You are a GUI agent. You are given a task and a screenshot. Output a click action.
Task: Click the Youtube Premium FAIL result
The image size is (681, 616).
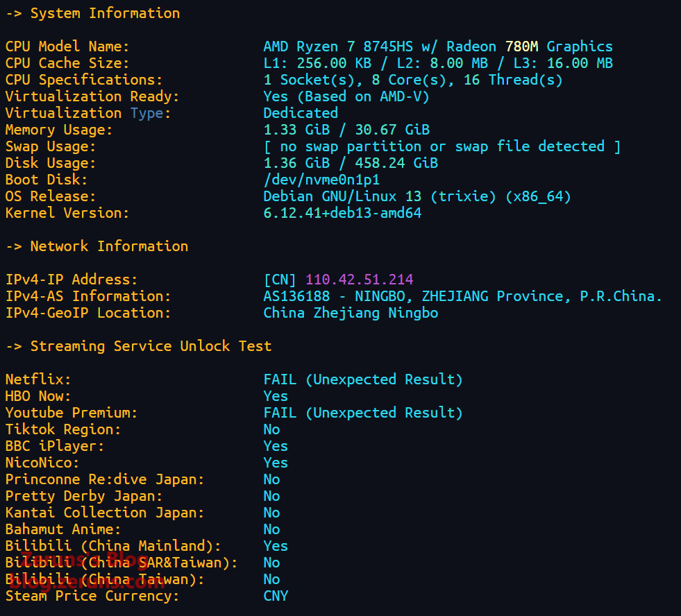click(362, 413)
